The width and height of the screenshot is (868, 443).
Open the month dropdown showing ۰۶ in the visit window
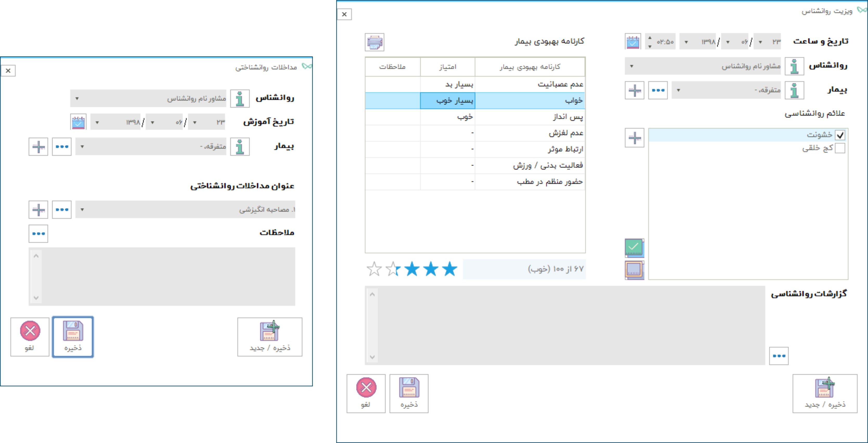[x=735, y=42]
